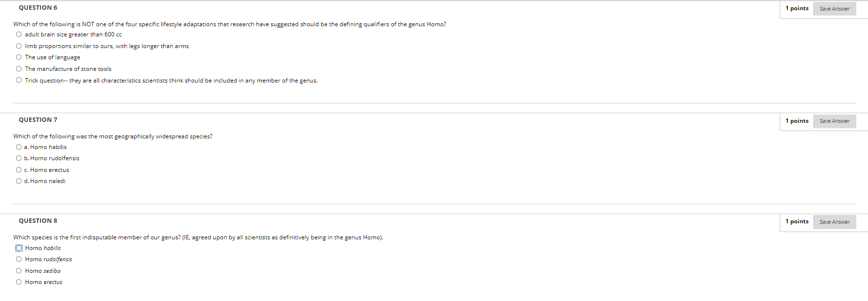Select 'The use of language' option
This screenshot has height=301, width=868.
18,57
